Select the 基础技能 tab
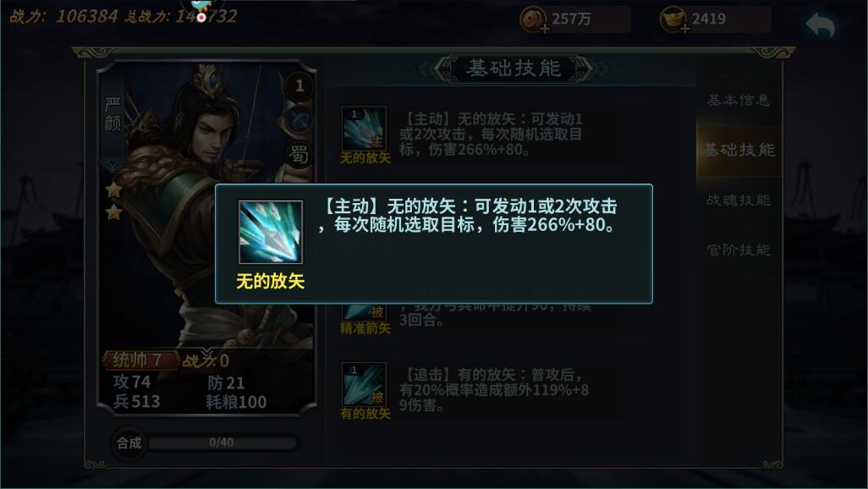The height and width of the screenshot is (489, 868). [x=739, y=150]
